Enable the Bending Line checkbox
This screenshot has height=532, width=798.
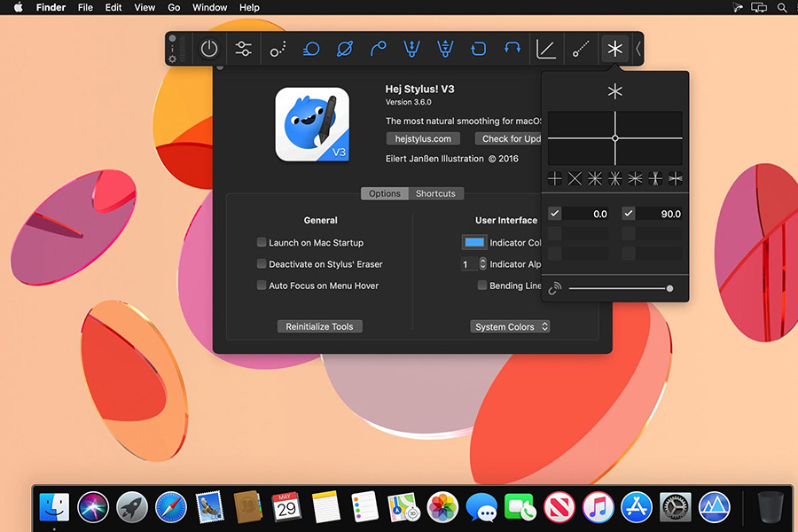482,286
